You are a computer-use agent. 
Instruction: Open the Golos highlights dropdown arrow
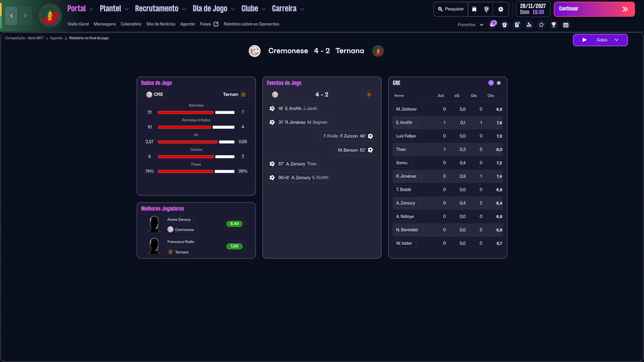(616, 40)
